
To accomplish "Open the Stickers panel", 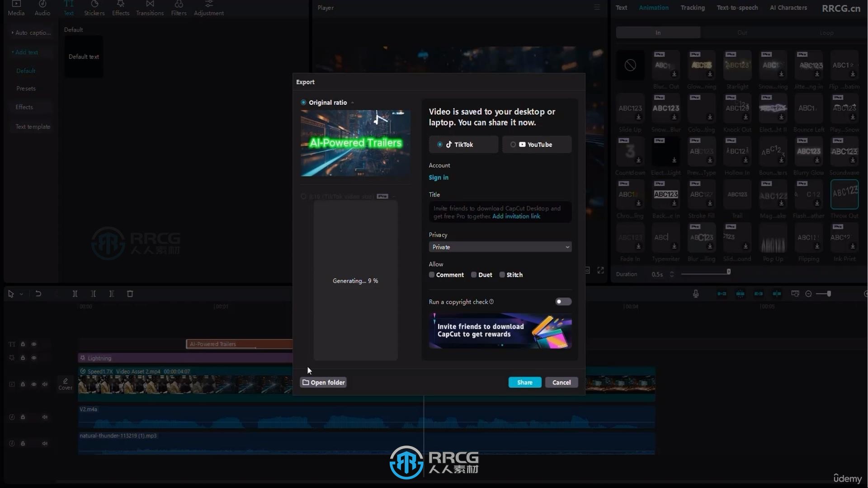I will (94, 8).
